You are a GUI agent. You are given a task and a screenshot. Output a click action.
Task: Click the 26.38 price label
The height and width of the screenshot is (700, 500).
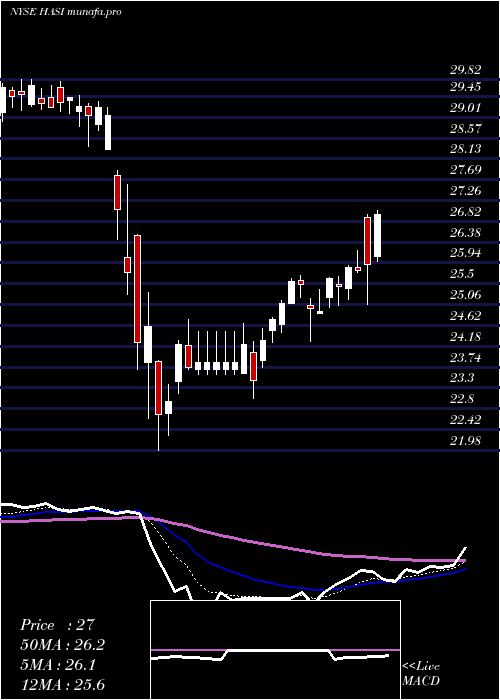(x=466, y=233)
